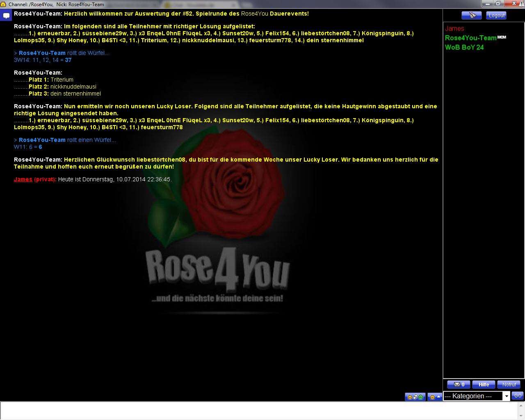The image size is (525, 420).
Task: Click Rose4You-Team name in first dice roll
Action: 42,53
